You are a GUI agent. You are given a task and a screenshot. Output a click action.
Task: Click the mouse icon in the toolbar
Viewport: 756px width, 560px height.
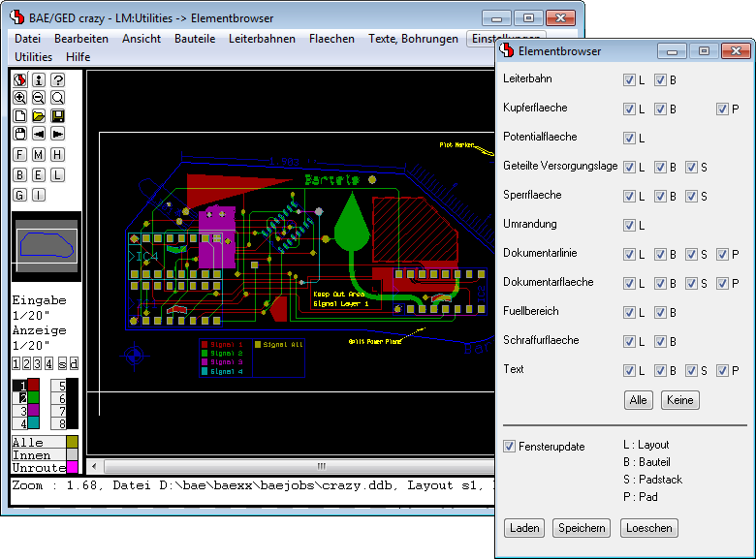point(19,133)
